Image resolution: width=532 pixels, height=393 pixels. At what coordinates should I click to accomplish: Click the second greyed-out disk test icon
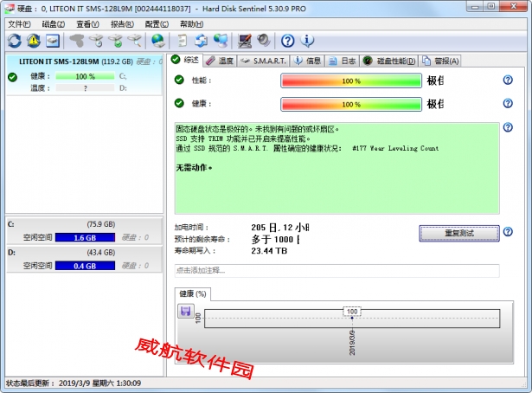(96, 41)
